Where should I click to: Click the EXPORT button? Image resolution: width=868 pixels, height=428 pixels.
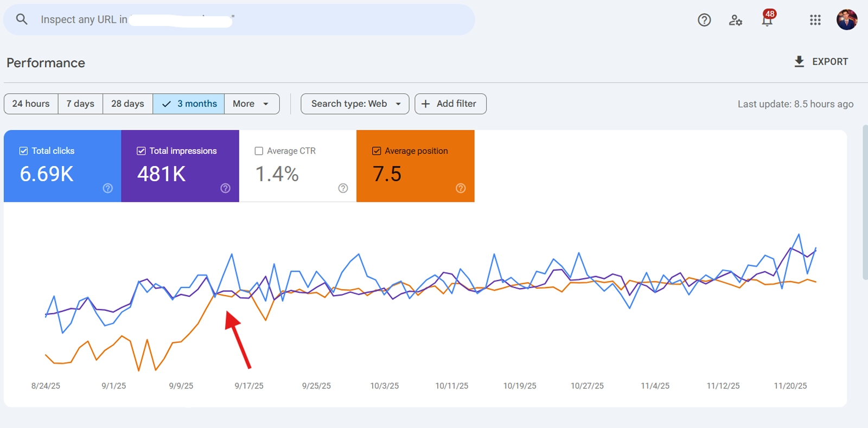pyautogui.click(x=821, y=61)
